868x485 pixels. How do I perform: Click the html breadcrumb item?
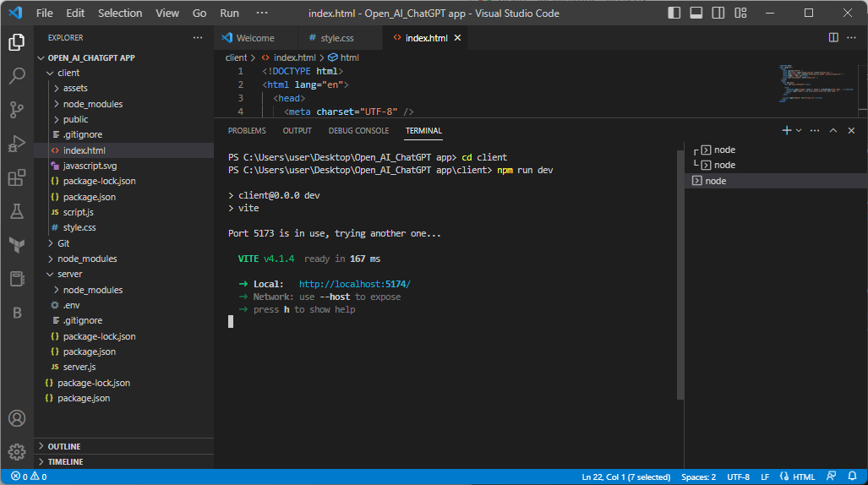click(344, 57)
